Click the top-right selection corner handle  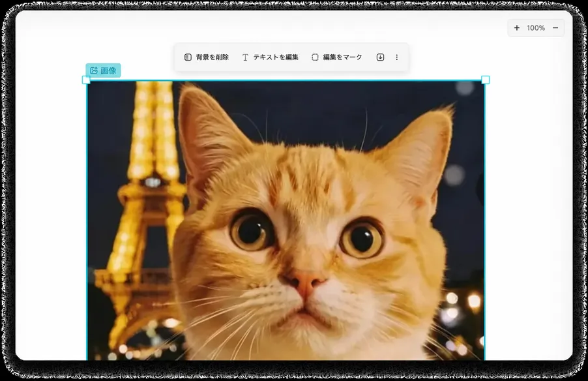(x=485, y=80)
